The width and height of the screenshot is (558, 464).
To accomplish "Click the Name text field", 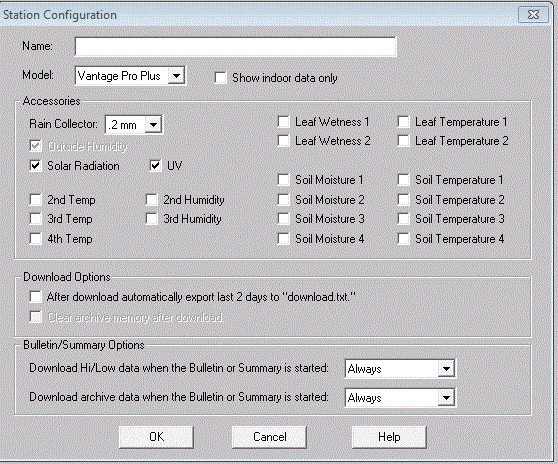I will pyautogui.click(x=236, y=47).
